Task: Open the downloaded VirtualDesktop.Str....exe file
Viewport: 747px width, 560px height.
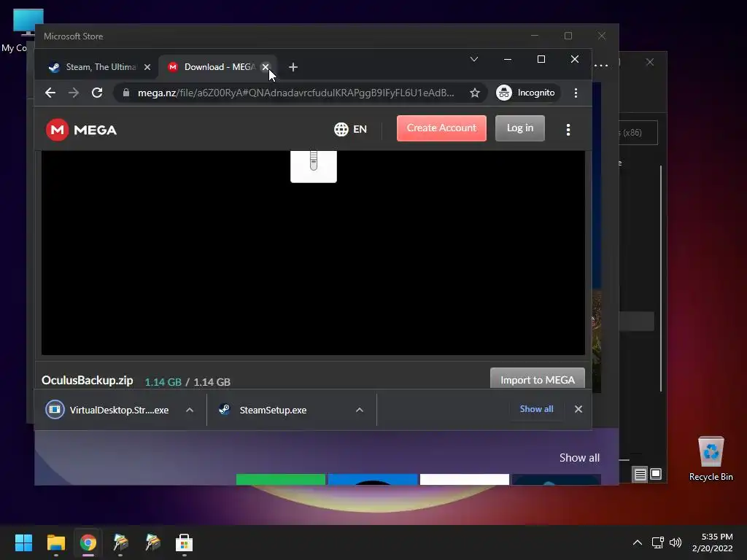Action: click(x=109, y=410)
